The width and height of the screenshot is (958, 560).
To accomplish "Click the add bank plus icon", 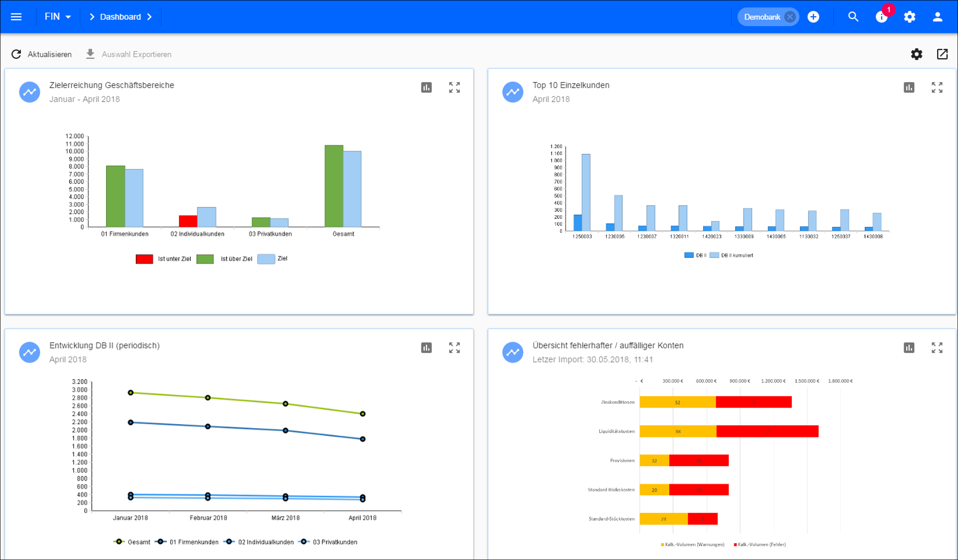I will point(813,17).
